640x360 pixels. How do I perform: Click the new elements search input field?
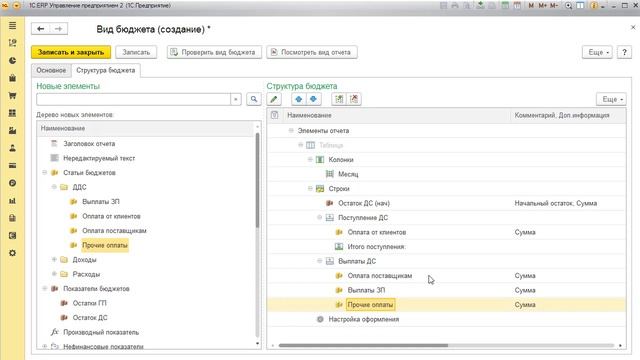133,99
